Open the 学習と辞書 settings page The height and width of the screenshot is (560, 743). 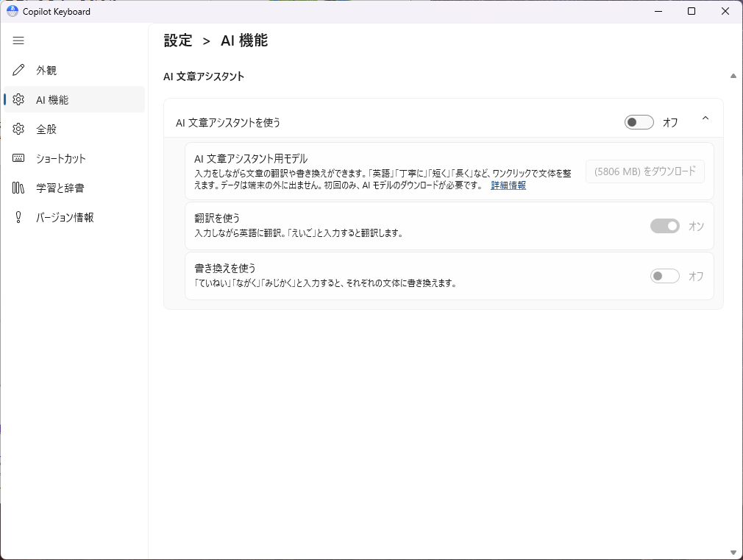pyautogui.click(x=74, y=188)
